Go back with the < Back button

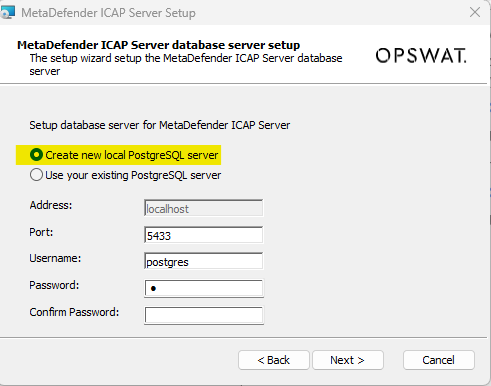point(274,360)
